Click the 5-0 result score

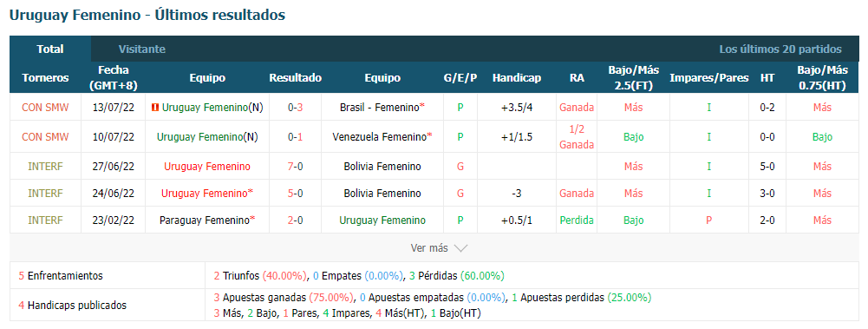[x=295, y=194]
